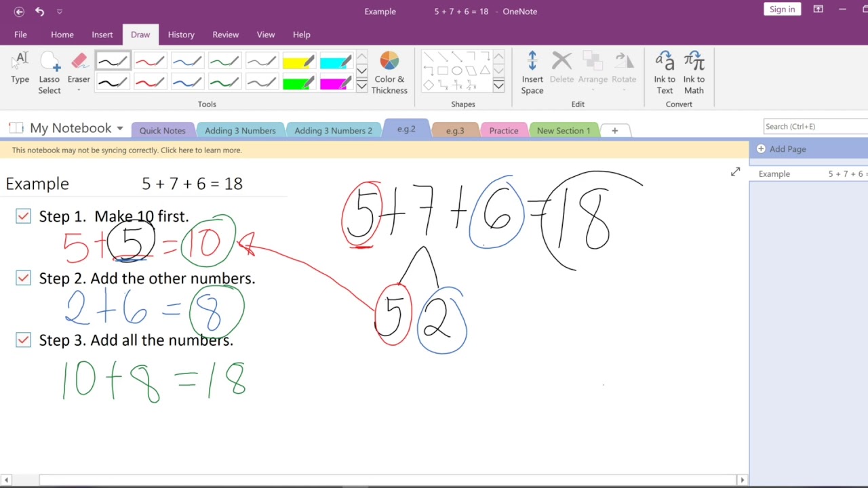Select the green pen in the top row
The image size is (868, 488).
(x=224, y=62)
